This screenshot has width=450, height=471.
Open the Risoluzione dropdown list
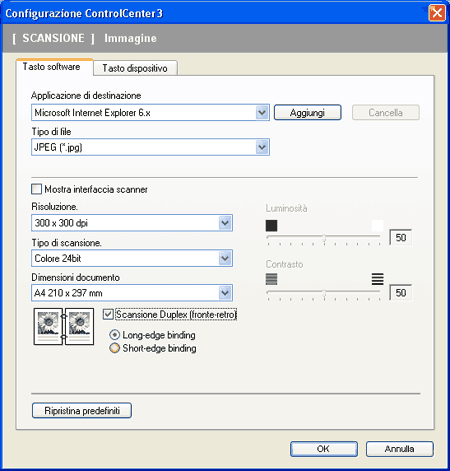tap(225, 223)
